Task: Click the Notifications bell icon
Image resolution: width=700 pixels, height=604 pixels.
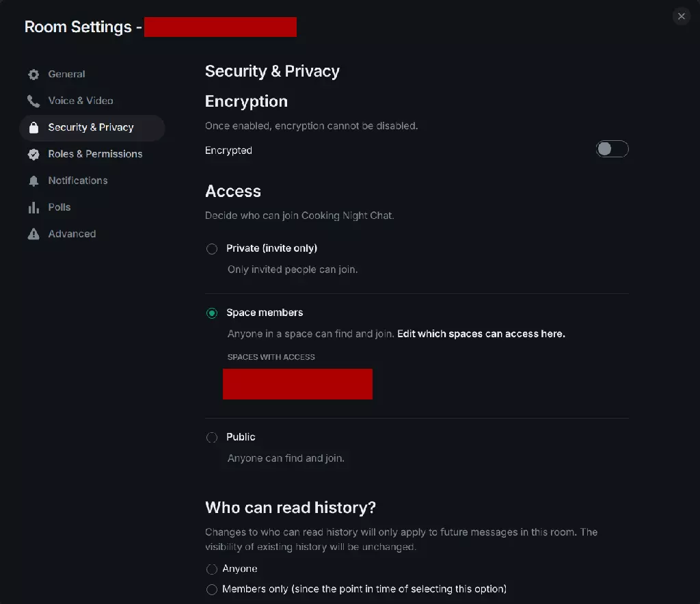Action: [33, 181]
